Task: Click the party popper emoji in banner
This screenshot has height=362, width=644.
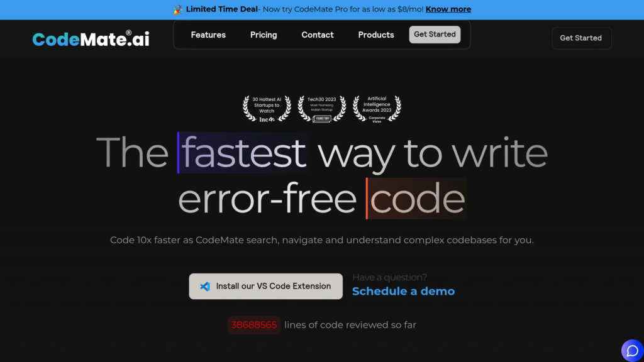Action: (178, 9)
